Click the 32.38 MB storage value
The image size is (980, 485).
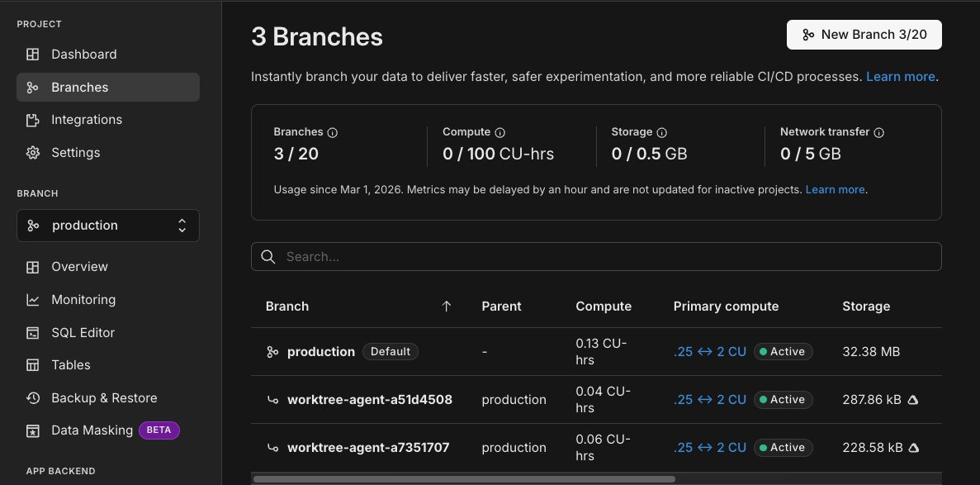coord(871,352)
